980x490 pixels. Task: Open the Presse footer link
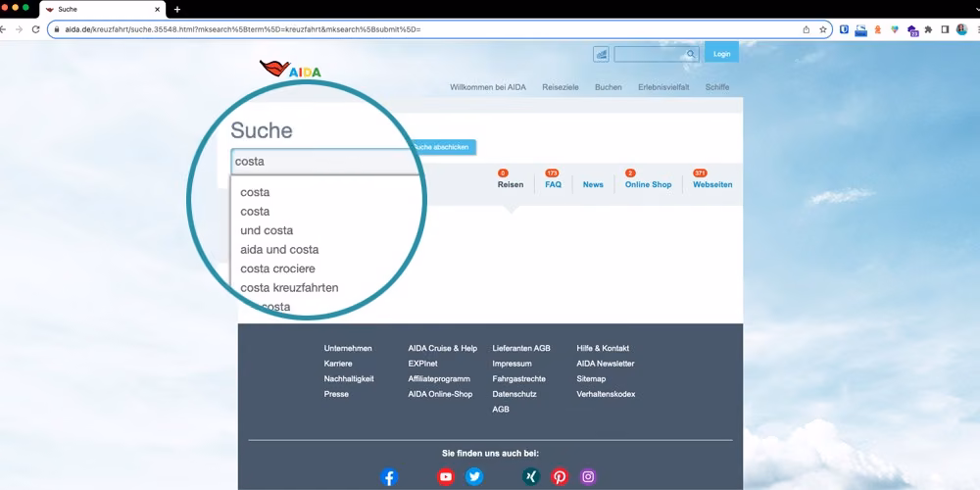(336, 394)
